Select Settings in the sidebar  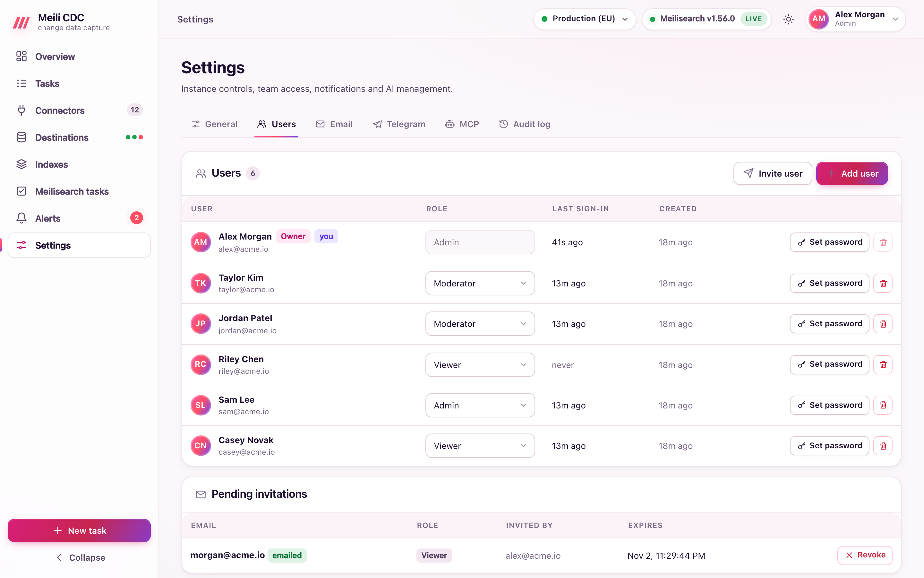coord(79,245)
